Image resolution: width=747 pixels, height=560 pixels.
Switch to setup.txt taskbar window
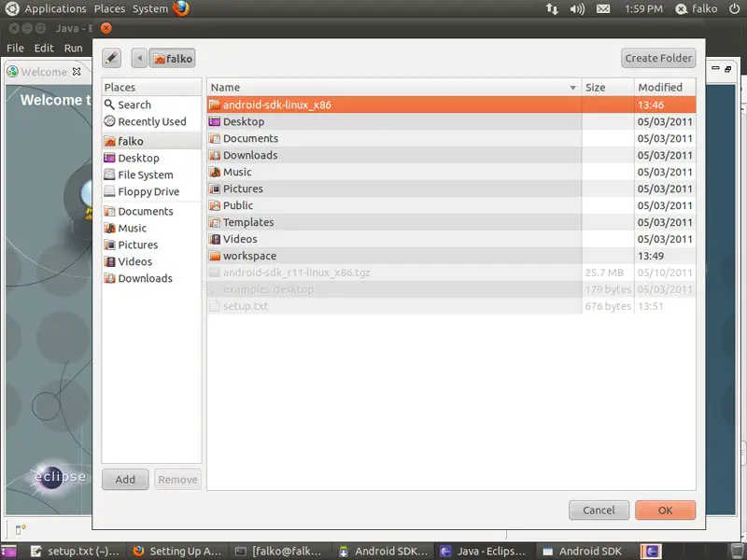pos(74,552)
